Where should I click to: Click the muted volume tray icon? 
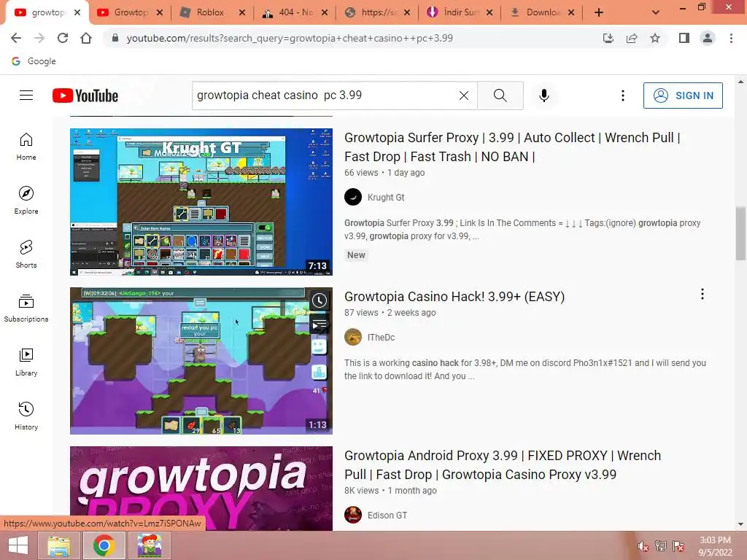point(643,546)
